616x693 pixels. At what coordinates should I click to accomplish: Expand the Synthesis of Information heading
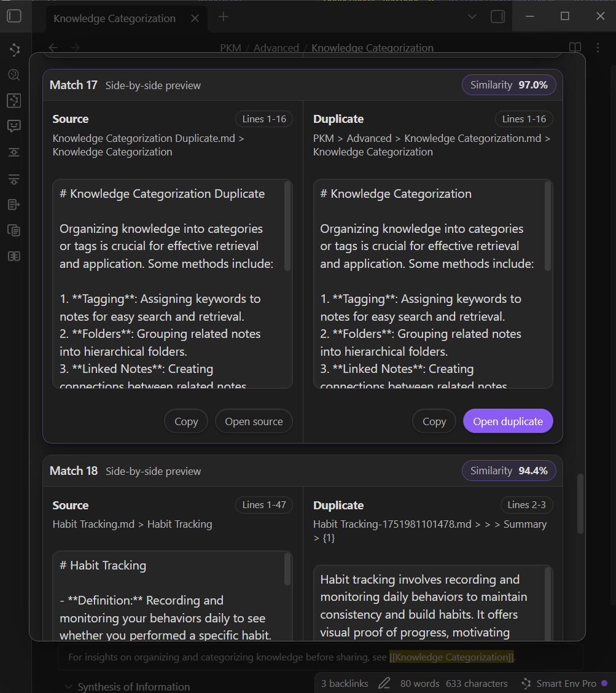[x=68, y=687]
